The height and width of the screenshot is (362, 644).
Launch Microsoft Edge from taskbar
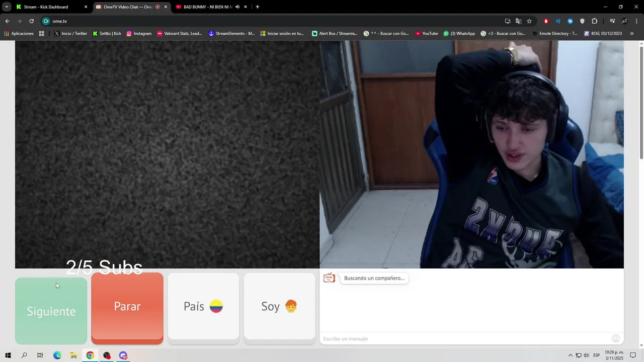57,355
